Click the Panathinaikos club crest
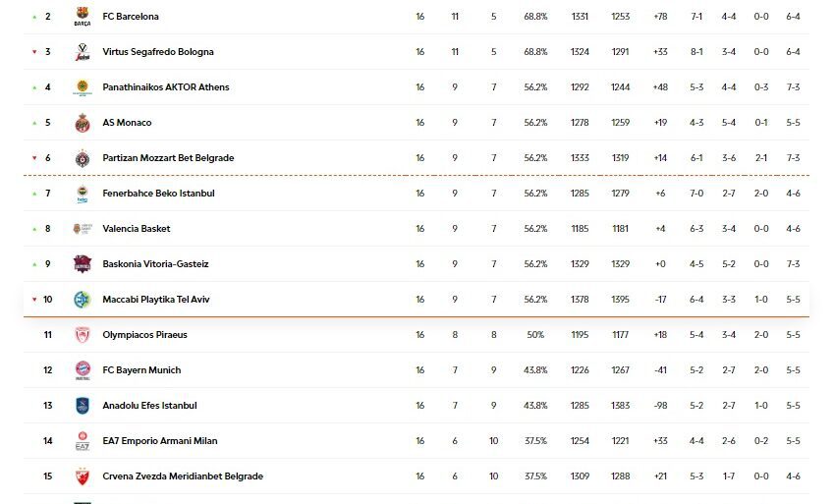The image size is (834, 504). coord(83,87)
